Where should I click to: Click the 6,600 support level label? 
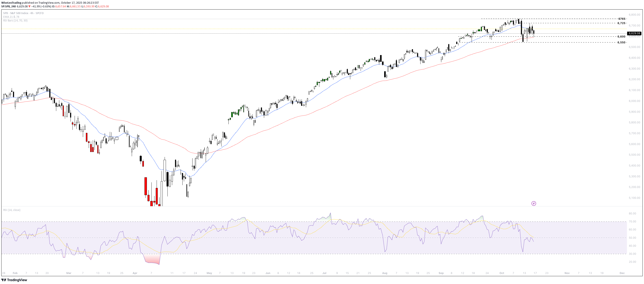pyautogui.click(x=621, y=37)
